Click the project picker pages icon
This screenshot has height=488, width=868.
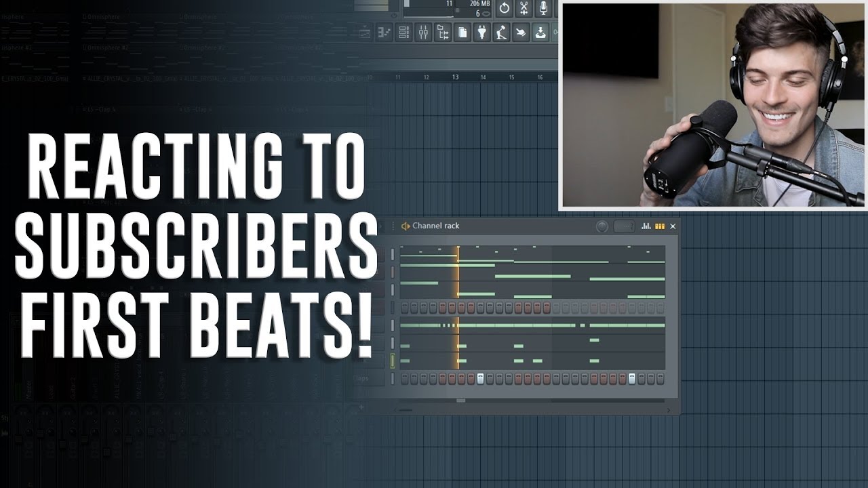click(x=462, y=32)
